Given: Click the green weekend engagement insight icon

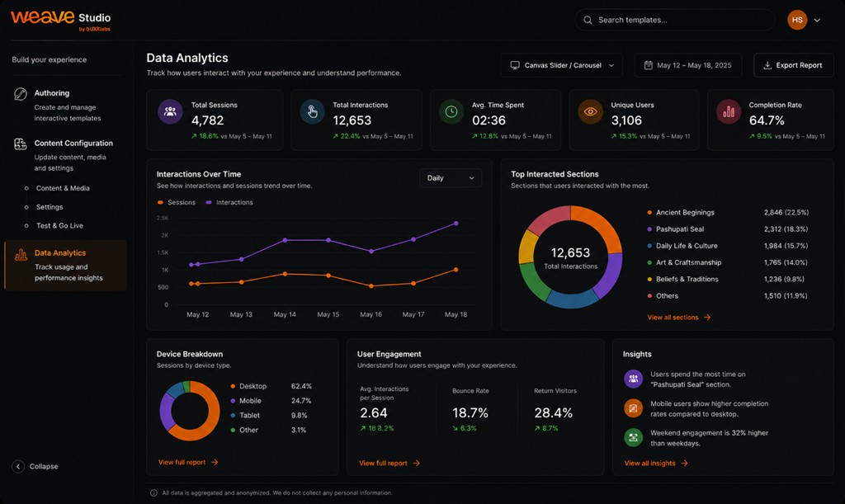Looking at the screenshot, I should click(x=633, y=437).
